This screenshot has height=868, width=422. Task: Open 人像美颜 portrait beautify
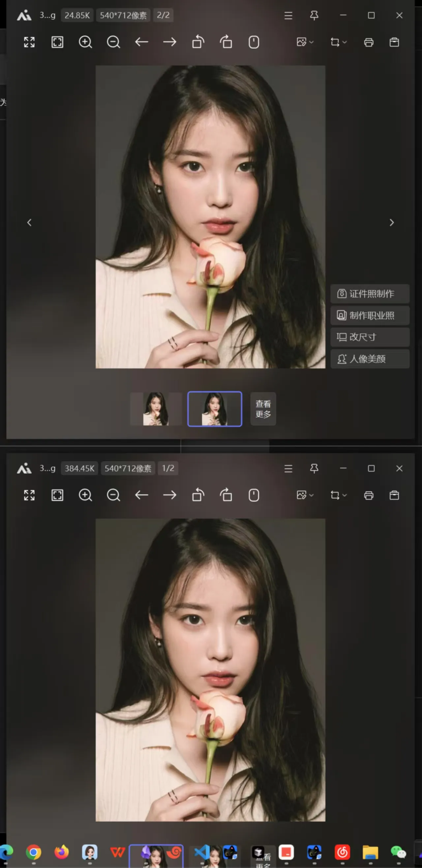tap(370, 359)
